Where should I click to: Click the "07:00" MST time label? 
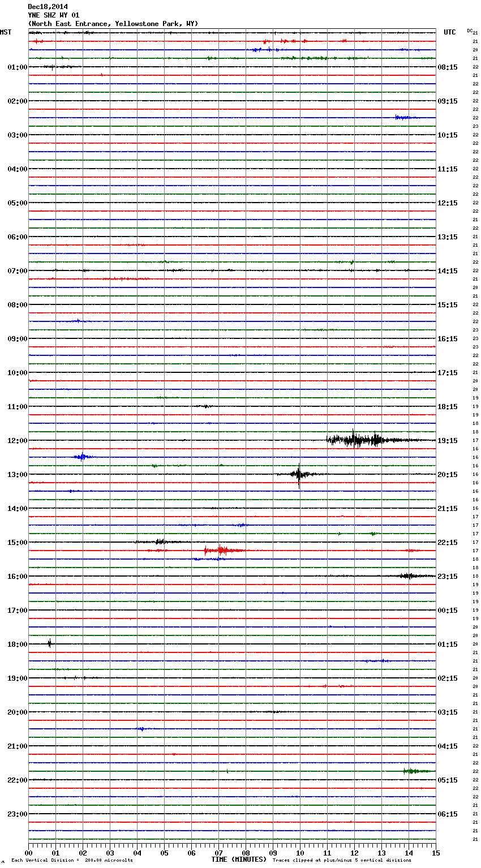[x=18, y=271]
